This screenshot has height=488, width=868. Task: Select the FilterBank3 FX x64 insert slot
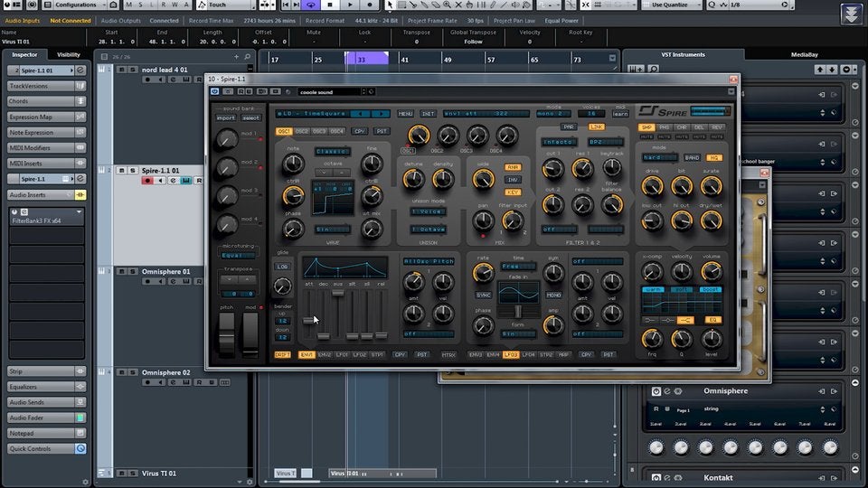(46, 217)
